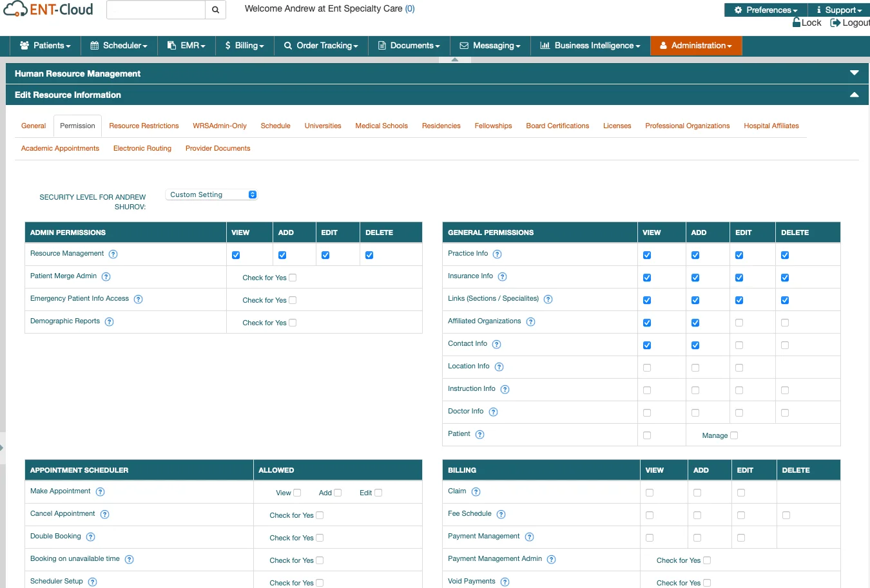Click help icon next to Resource Management
This screenshot has width=870, height=588.
click(x=113, y=254)
